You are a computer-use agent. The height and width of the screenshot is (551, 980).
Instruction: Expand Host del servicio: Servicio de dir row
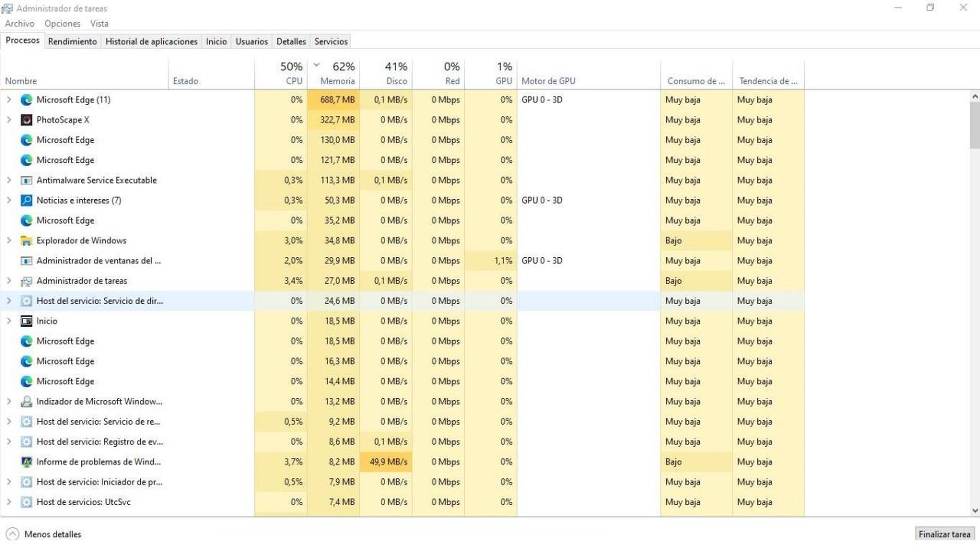click(9, 301)
